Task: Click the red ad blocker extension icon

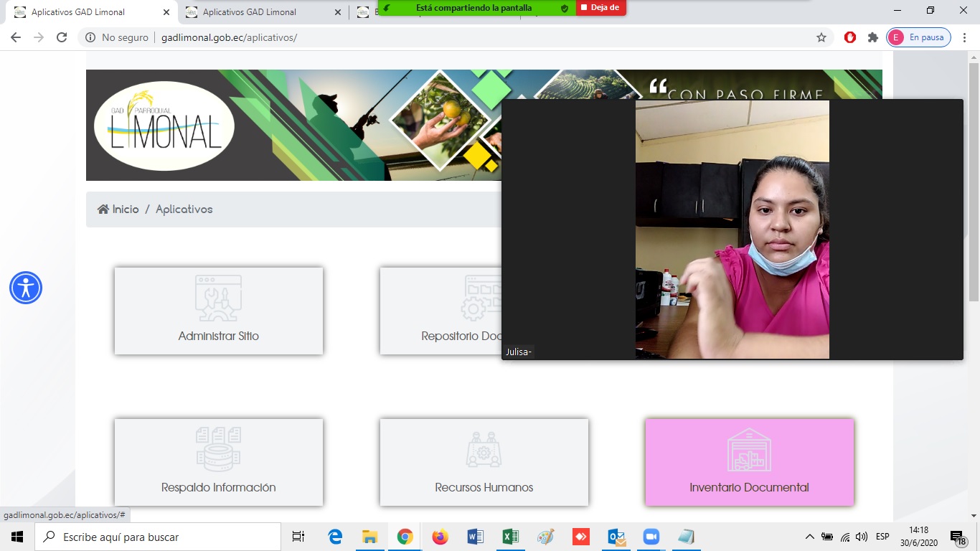Action: 850,37
